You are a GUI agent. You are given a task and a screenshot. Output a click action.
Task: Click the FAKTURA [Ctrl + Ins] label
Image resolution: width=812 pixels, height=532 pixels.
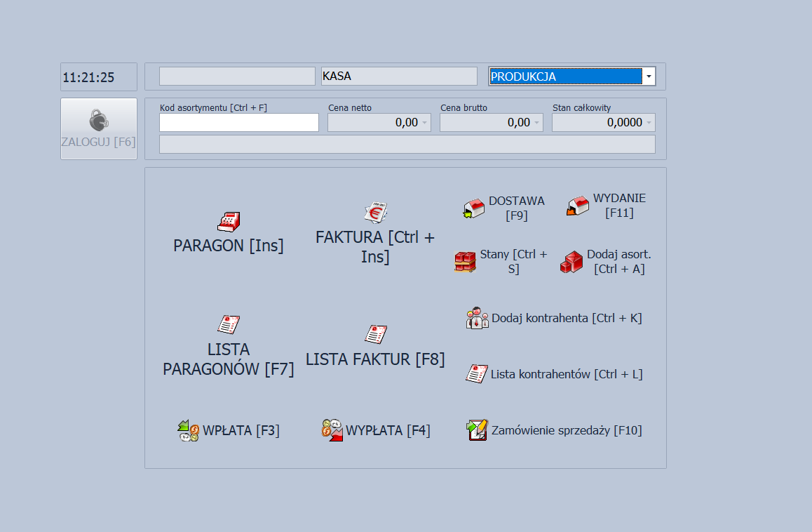(375, 247)
